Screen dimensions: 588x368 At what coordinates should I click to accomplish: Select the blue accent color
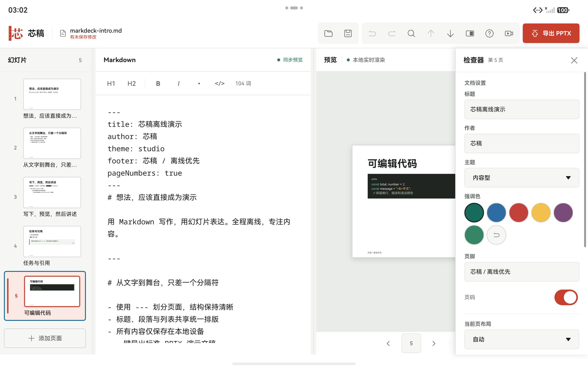496,213
